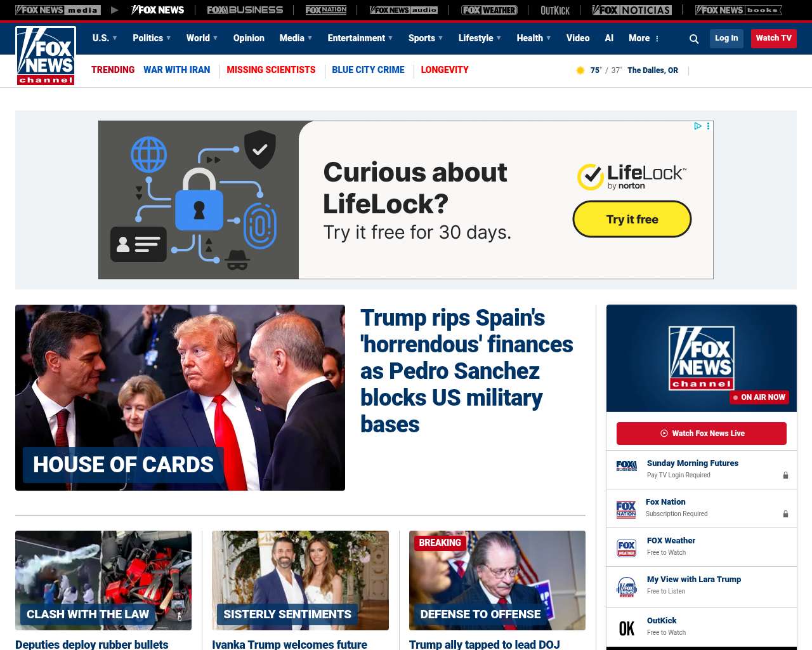
Task: Click the OutKick OK icon in sidebar
Action: [x=626, y=628]
